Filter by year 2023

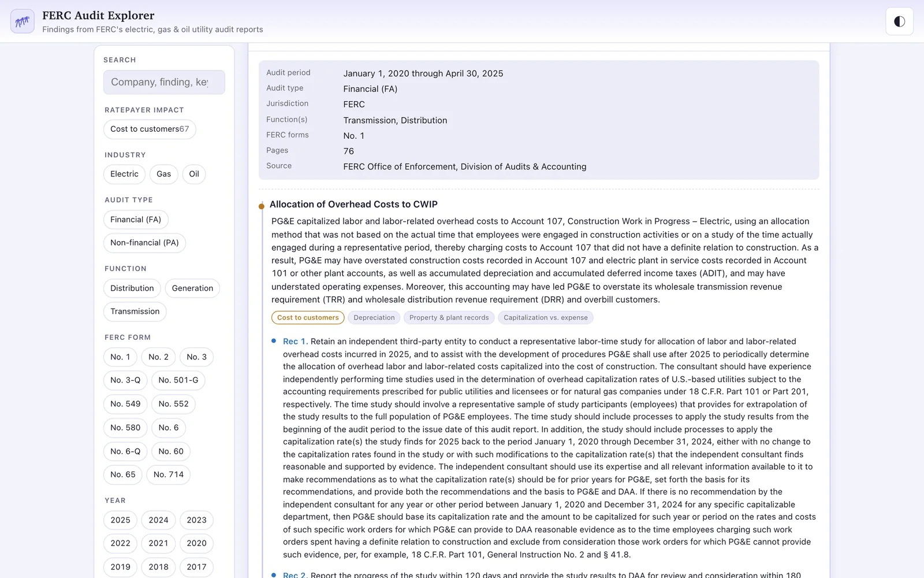point(196,520)
